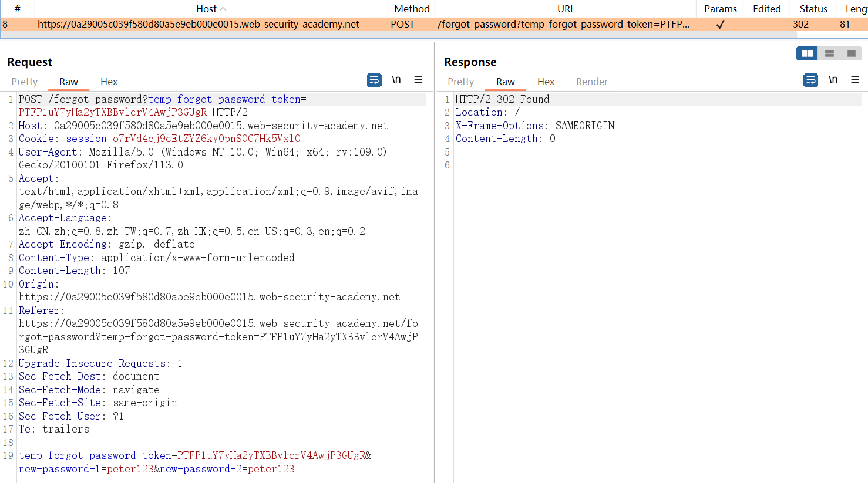Click the body parameter name 'temp-forgot-password-token' on line 19

pyautogui.click(x=95, y=455)
